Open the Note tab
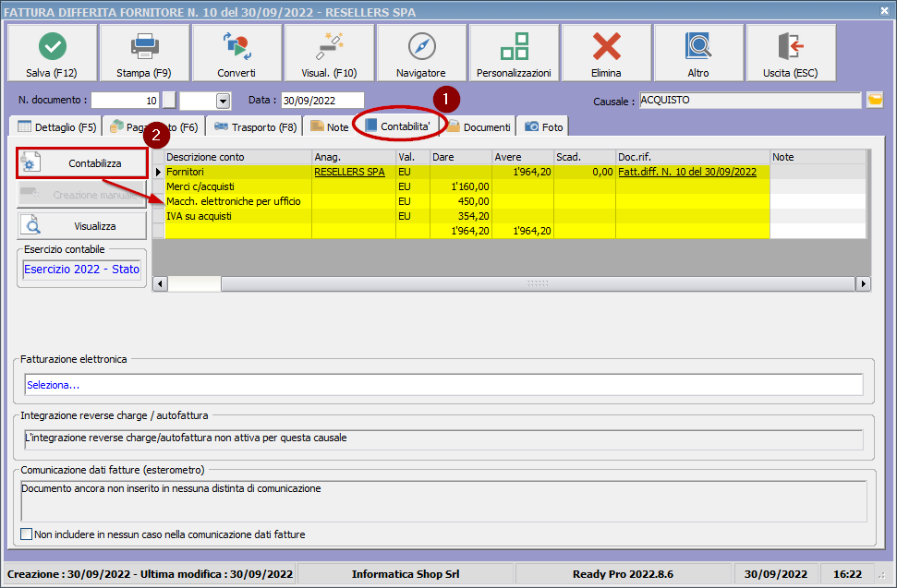The width and height of the screenshot is (897, 588). (x=329, y=126)
